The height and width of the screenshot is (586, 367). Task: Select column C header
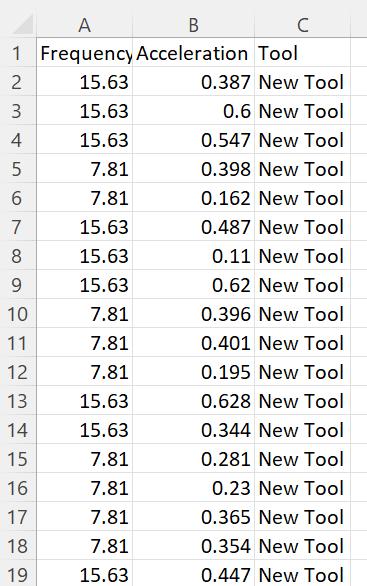point(302,25)
